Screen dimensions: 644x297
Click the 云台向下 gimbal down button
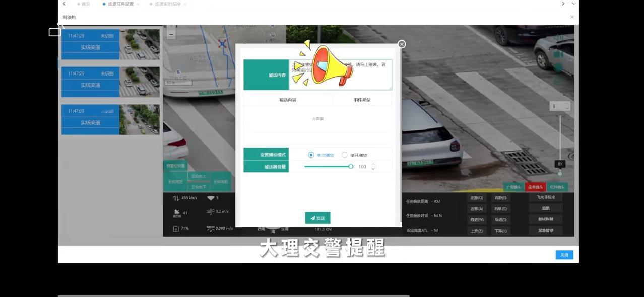(199, 187)
